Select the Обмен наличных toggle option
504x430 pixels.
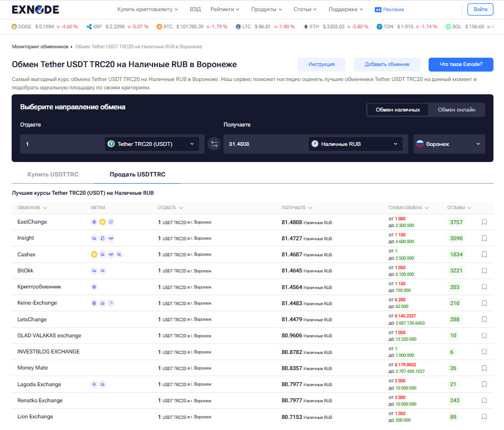point(398,110)
